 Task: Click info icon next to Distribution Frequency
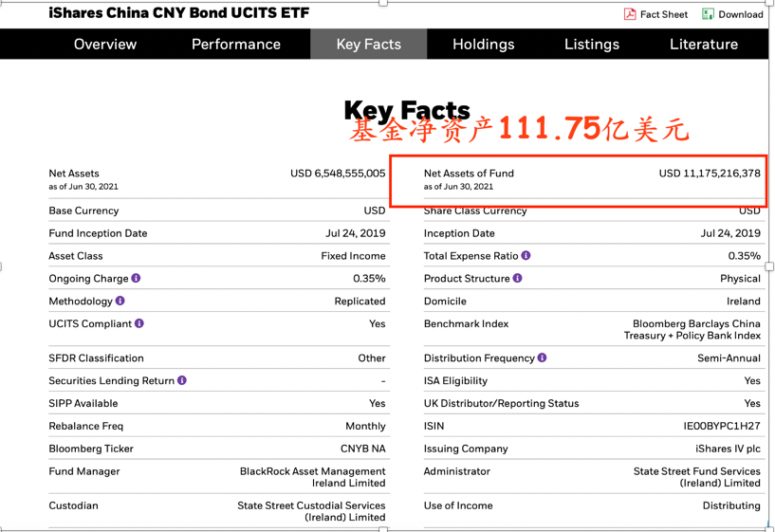coord(542,358)
